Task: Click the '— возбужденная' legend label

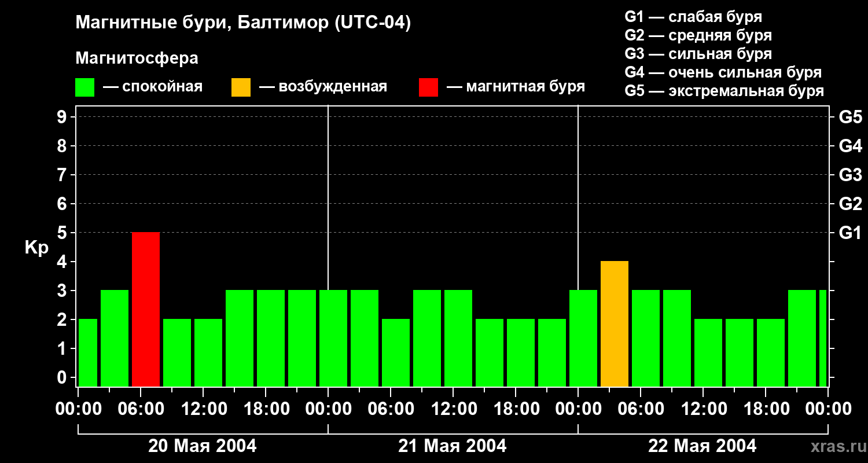Action: coord(323,87)
